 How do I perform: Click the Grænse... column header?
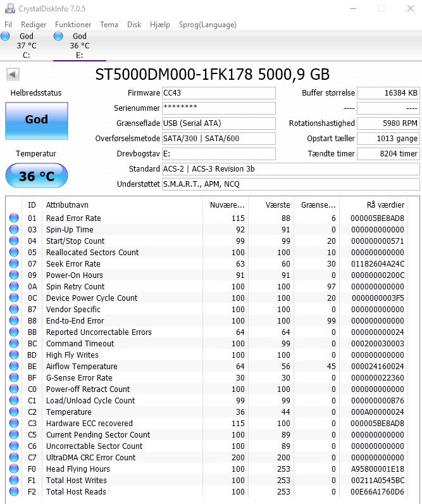pyautogui.click(x=317, y=205)
